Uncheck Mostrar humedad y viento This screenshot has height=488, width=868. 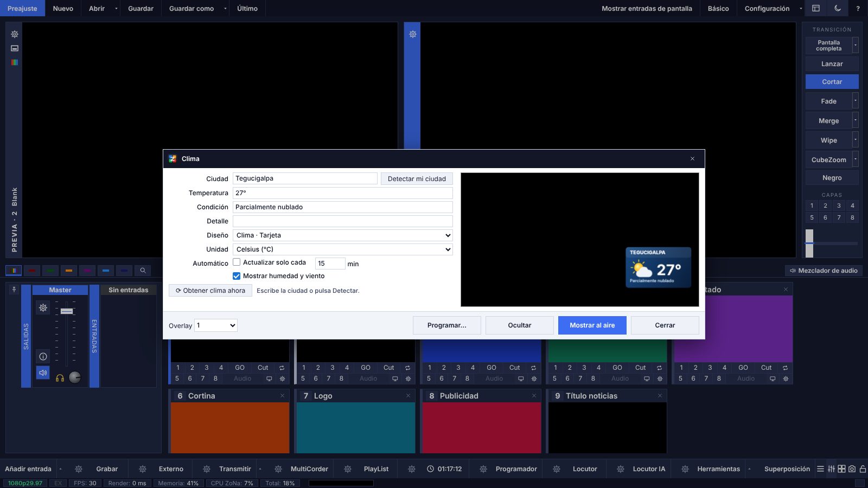pyautogui.click(x=237, y=276)
